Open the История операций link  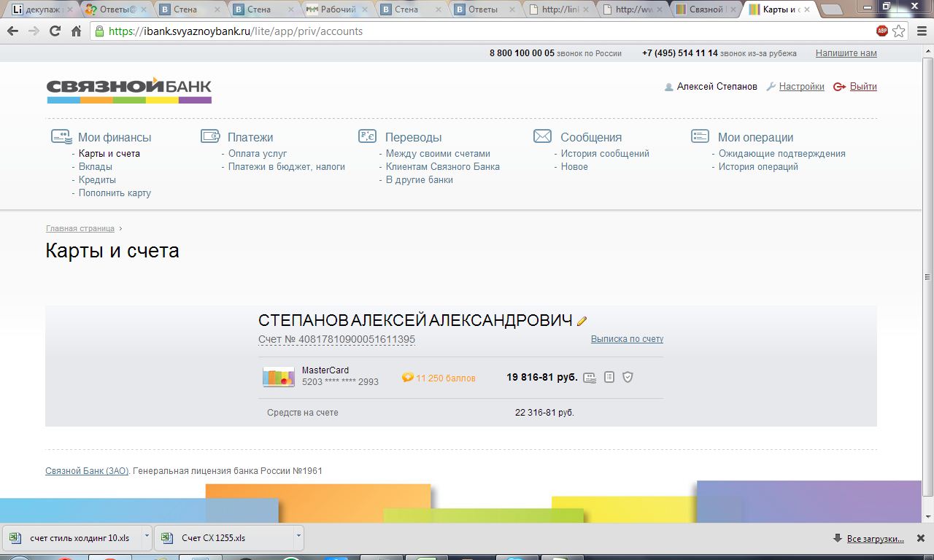[758, 167]
